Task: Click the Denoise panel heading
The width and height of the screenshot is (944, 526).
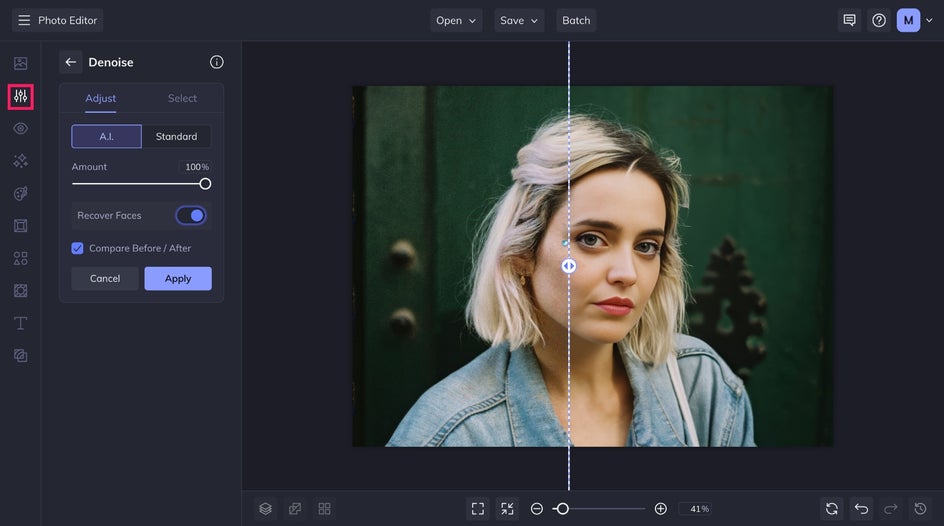Action: [111, 62]
